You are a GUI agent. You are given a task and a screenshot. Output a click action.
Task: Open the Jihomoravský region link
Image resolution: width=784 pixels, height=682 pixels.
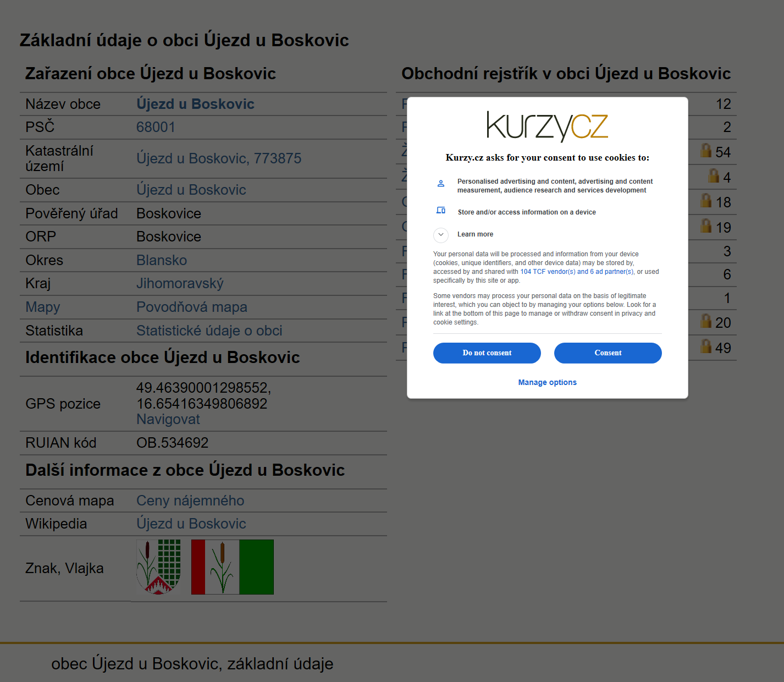pos(180,284)
